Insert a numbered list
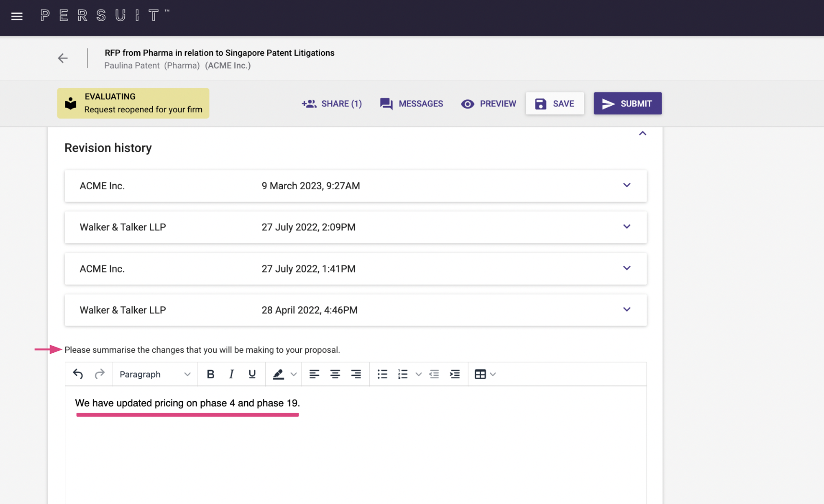 click(403, 374)
